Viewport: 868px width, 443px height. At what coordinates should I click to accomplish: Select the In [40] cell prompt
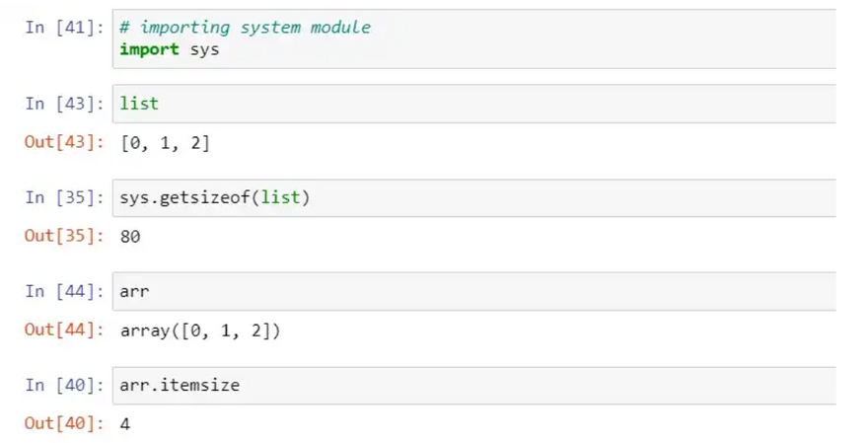pyautogui.click(x=63, y=385)
